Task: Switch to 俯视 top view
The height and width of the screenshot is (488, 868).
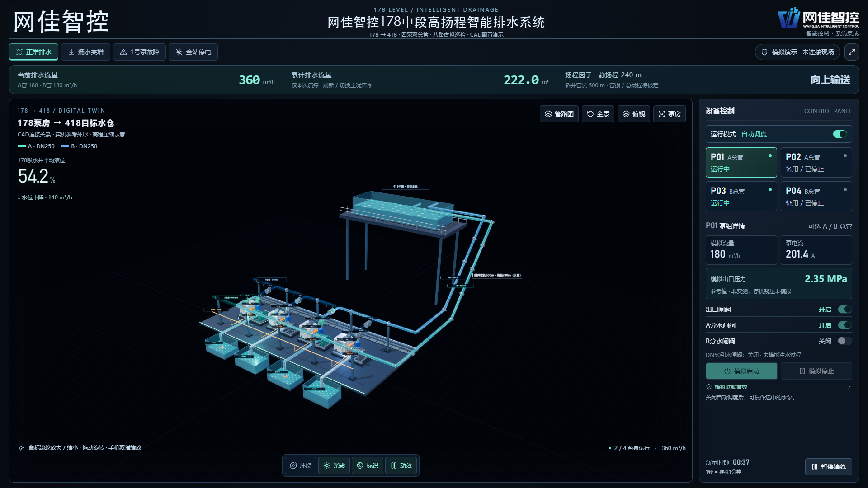Action: pyautogui.click(x=634, y=114)
